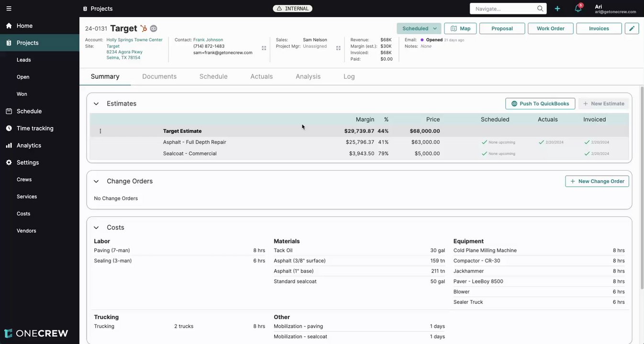Open the Scheduled status dropdown
This screenshot has height=344, width=644.
(x=419, y=29)
